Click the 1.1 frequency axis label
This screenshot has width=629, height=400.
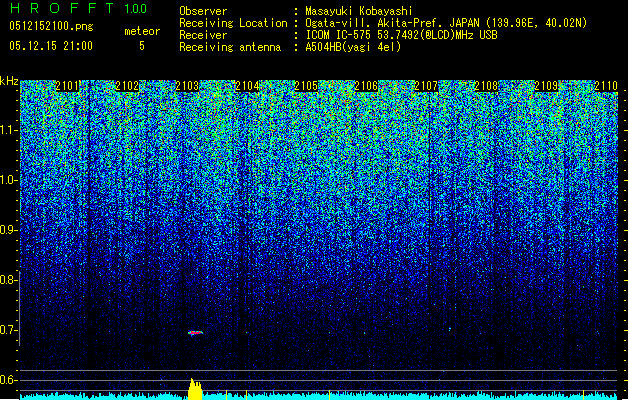coord(8,130)
